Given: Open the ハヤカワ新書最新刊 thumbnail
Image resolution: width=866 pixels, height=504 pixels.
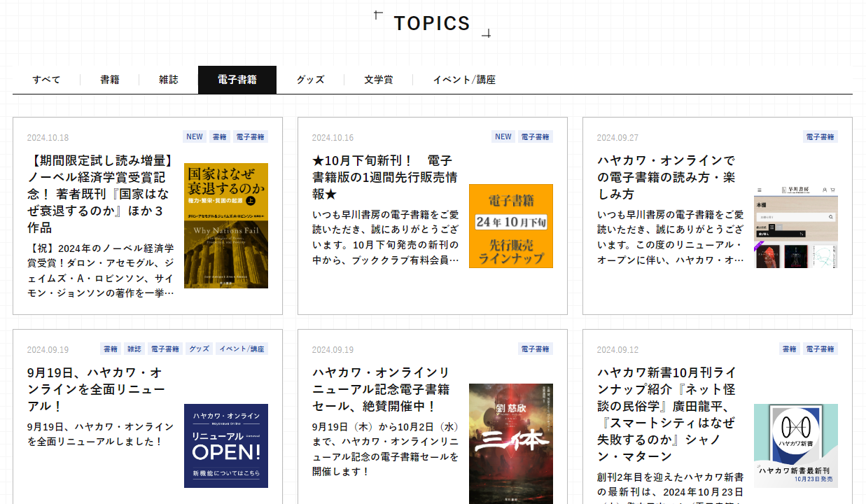Looking at the screenshot, I should (x=795, y=445).
